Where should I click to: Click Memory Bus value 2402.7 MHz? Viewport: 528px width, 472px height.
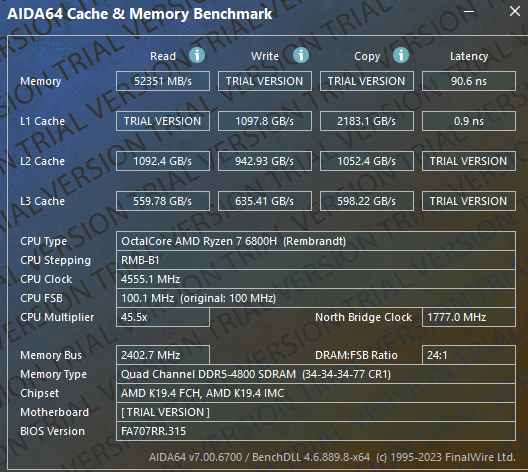[x=163, y=355]
